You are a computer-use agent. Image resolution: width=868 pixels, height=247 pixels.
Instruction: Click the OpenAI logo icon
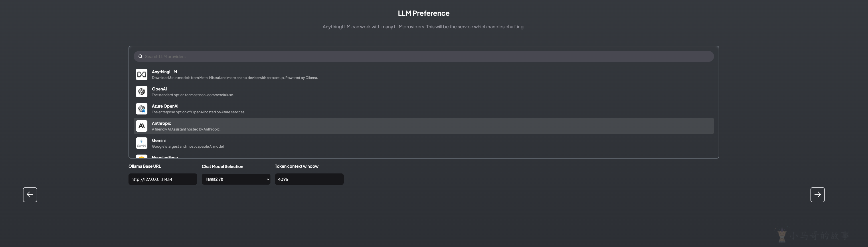point(142,92)
